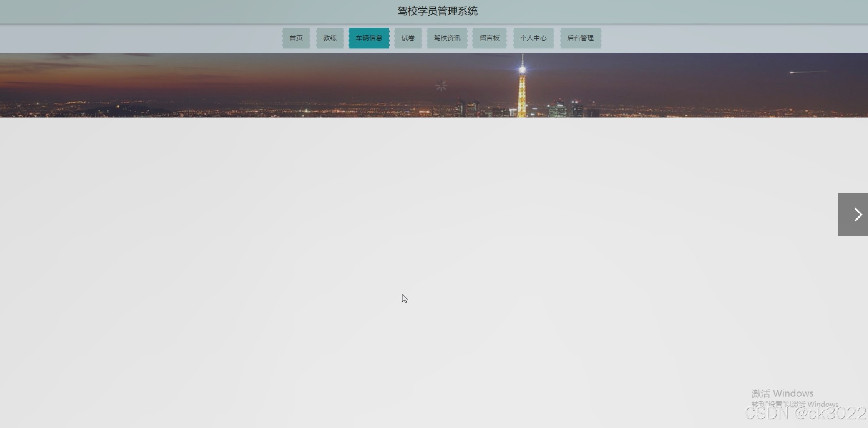Switch to the 驾校资讯 news tab
This screenshot has width=868, height=428.
pyautogui.click(x=447, y=38)
